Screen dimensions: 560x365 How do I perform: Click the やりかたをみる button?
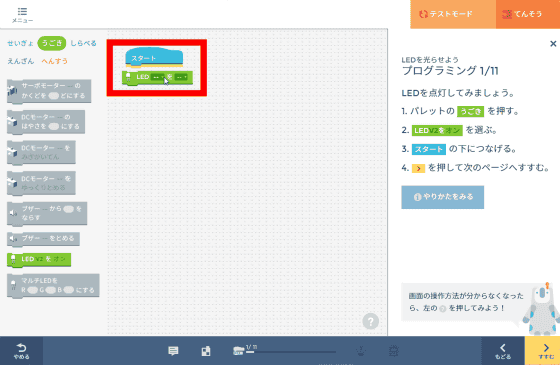[442, 197]
